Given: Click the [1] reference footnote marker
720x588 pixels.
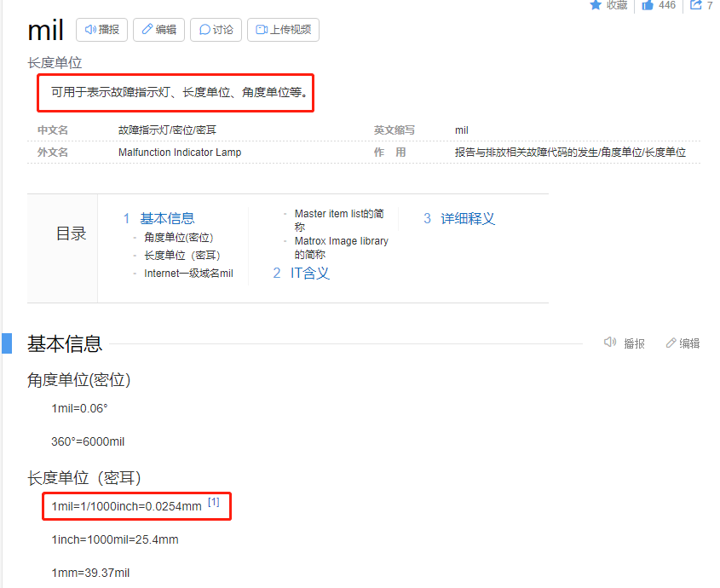Looking at the screenshot, I should coord(214,503).
